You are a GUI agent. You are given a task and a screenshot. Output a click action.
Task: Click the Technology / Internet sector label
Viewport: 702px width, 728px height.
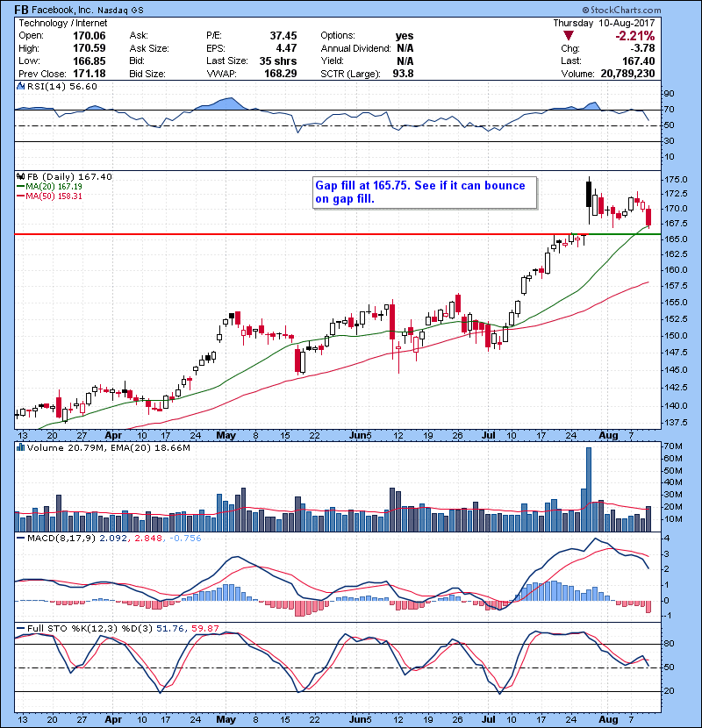(x=62, y=23)
